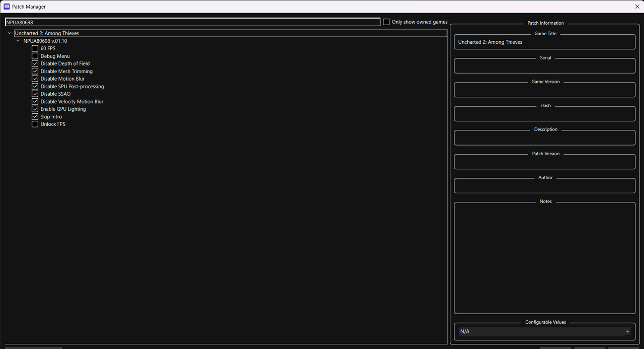644x349 pixels.
Task: Select the Uncharted 2: Among Thieves row
Action: [230, 33]
